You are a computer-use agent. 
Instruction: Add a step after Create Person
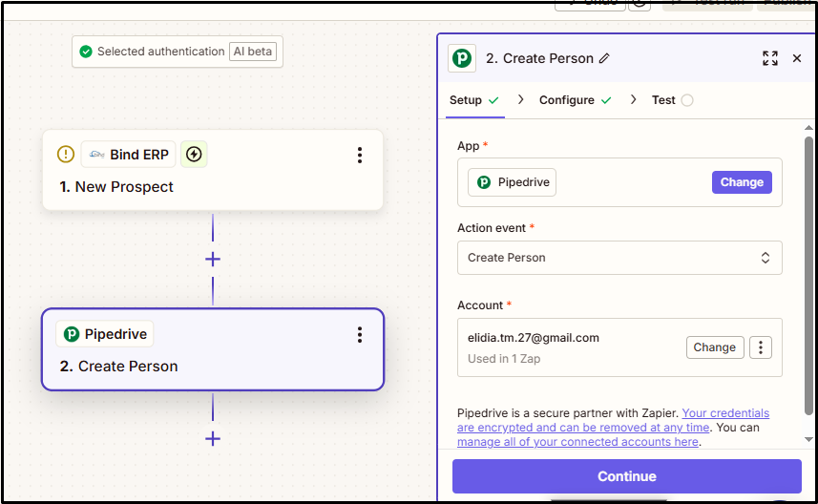tap(213, 438)
